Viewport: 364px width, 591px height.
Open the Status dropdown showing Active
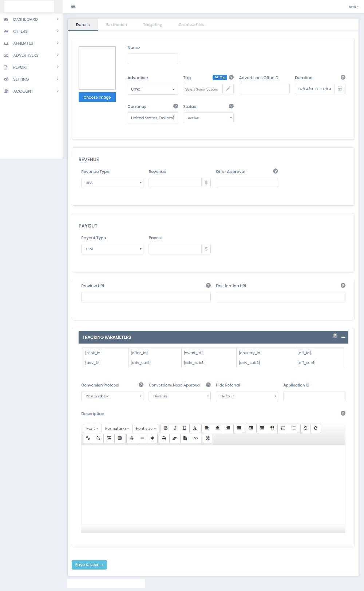(208, 118)
